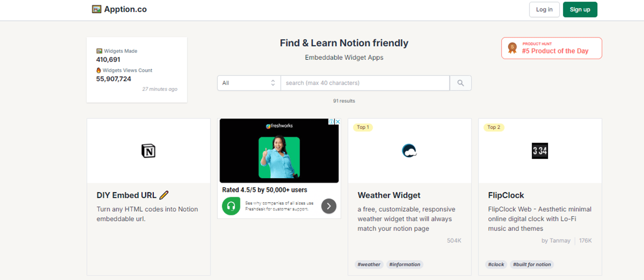The image size is (644, 280).
Task: Click the green headset icon in the Freshworks ad
Action: point(231,206)
